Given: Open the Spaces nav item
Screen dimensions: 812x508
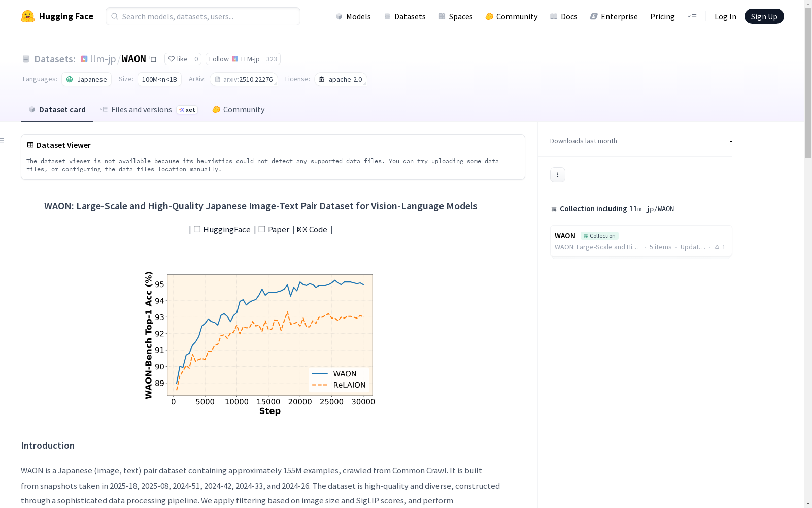Looking at the screenshot, I should [456, 16].
